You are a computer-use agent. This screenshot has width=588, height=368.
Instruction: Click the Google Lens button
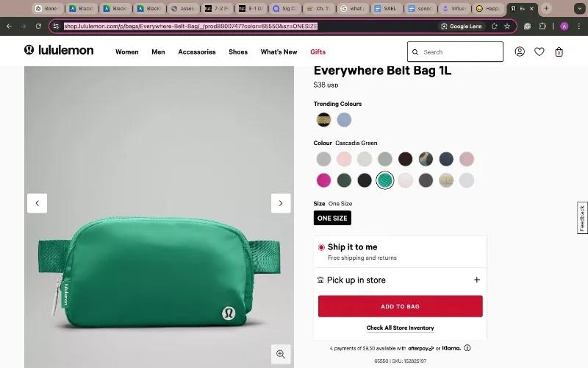462,26
